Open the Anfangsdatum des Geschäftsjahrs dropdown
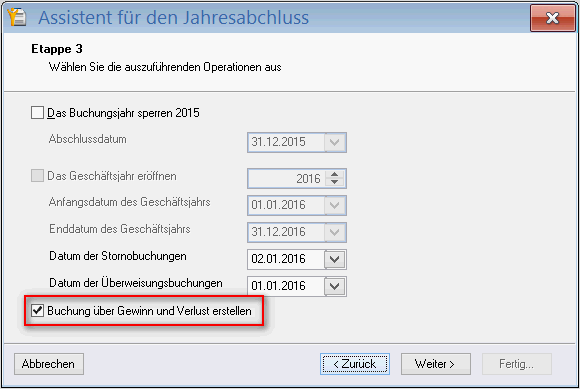Viewport: 580px width, 389px height. (335, 205)
